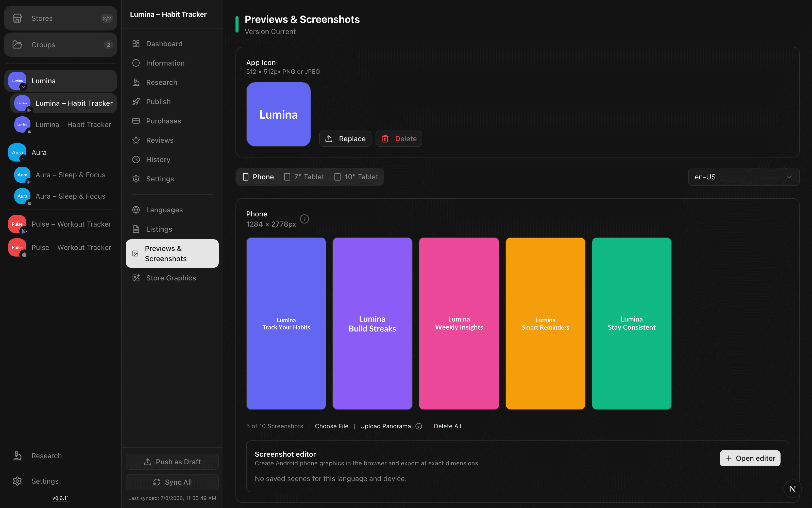This screenshot has width=812, height=508.
Task: Click the Upload Panorama link
Action: point(385,426)
